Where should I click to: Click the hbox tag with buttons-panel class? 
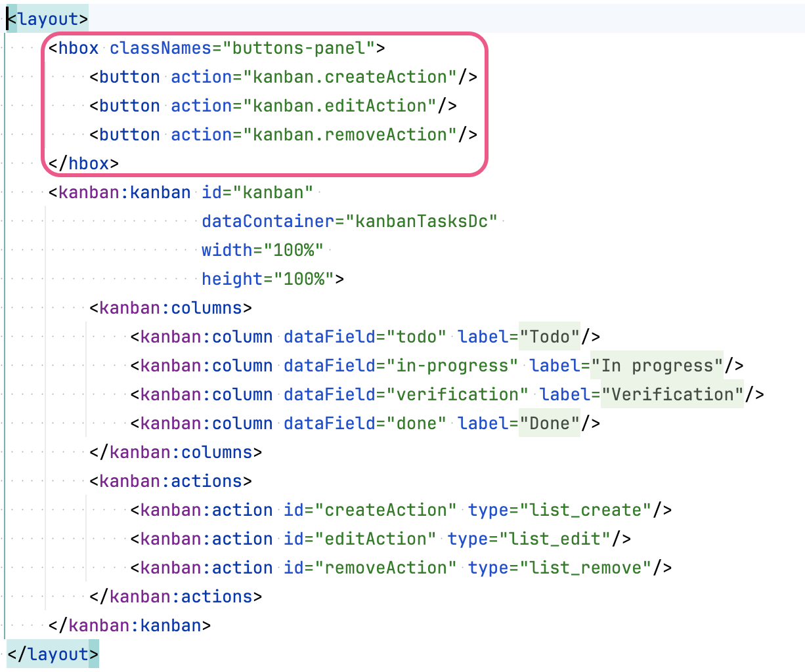click(x=74, y=47)
